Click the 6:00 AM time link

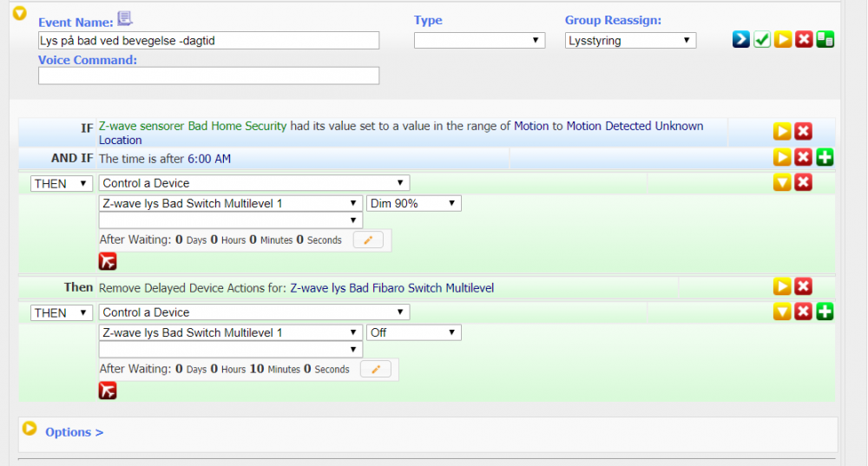click(209, 159)
